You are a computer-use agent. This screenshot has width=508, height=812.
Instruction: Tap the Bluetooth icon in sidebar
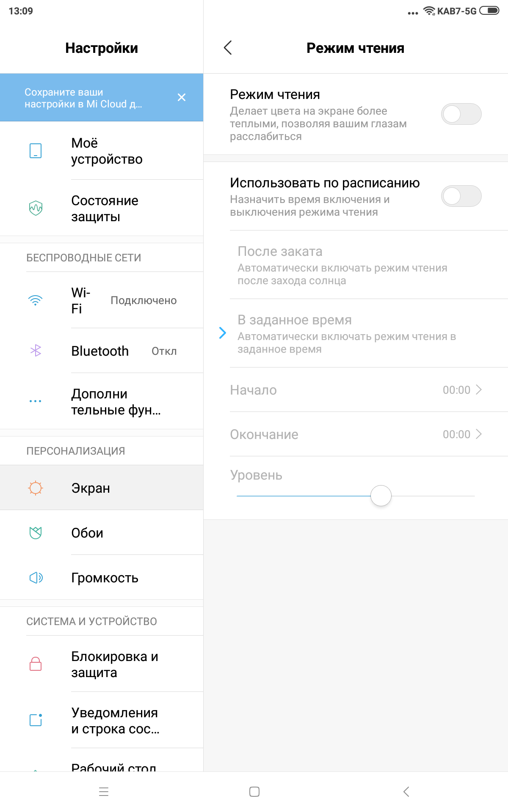(36, 351)
